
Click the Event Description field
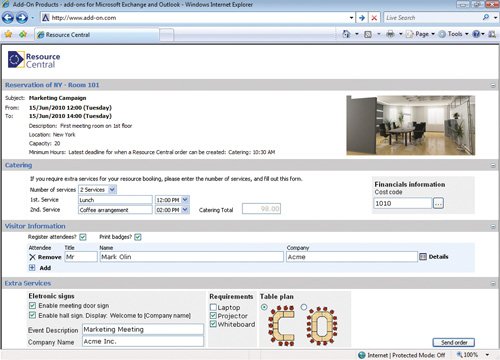click(x=143, y=329)
